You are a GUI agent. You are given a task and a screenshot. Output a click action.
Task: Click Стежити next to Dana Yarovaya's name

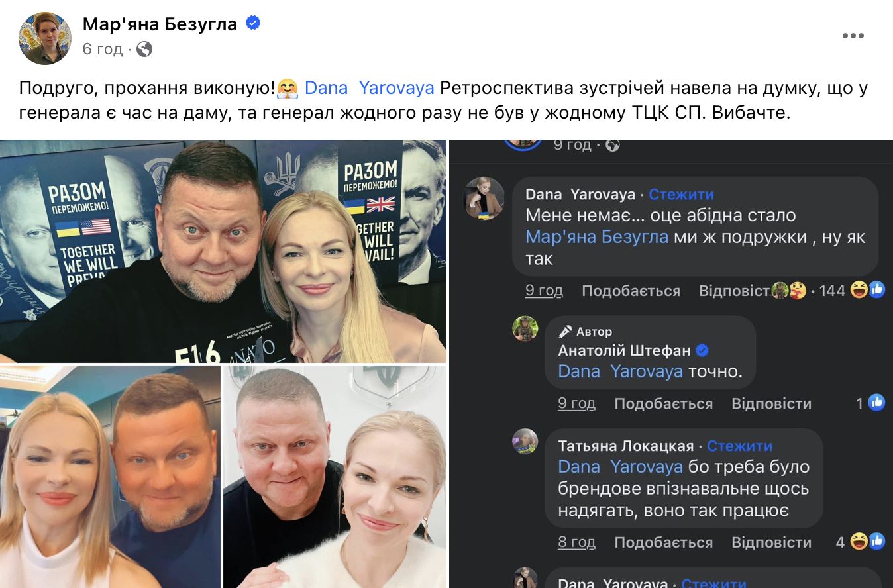point(681,194)
